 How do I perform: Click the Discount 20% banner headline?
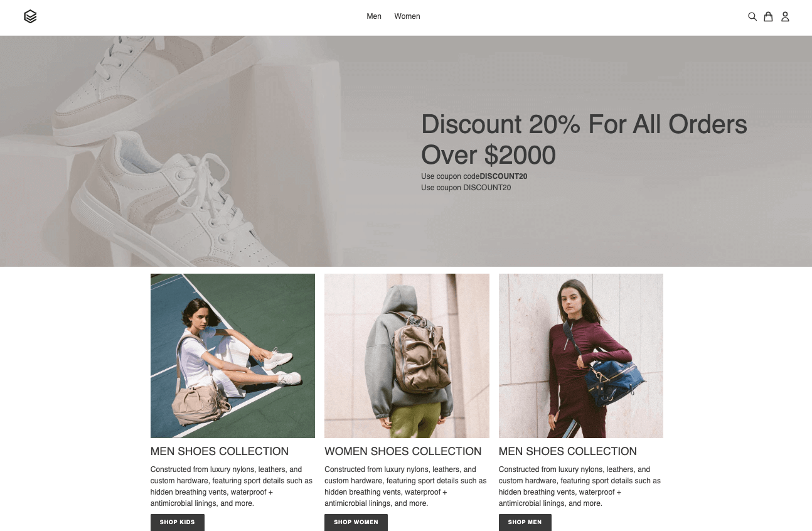coord(584,139)
